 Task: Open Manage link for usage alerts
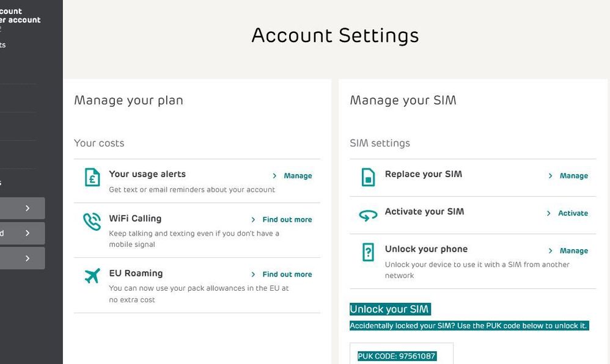298,176
